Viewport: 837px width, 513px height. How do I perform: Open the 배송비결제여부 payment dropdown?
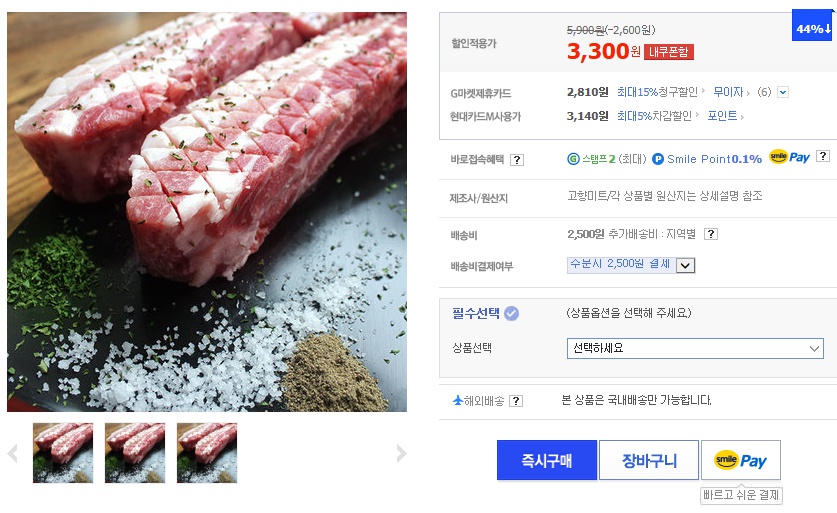(x=685, y=265)
